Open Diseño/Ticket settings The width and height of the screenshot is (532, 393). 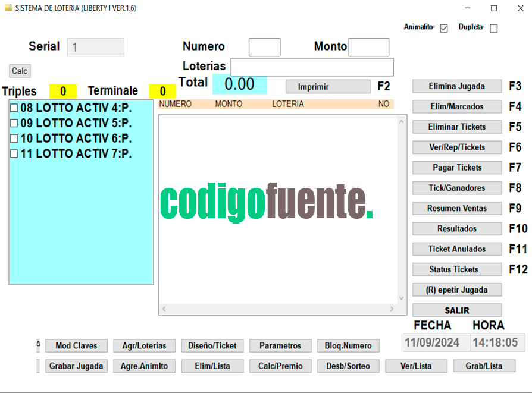(x=212, y=345)
